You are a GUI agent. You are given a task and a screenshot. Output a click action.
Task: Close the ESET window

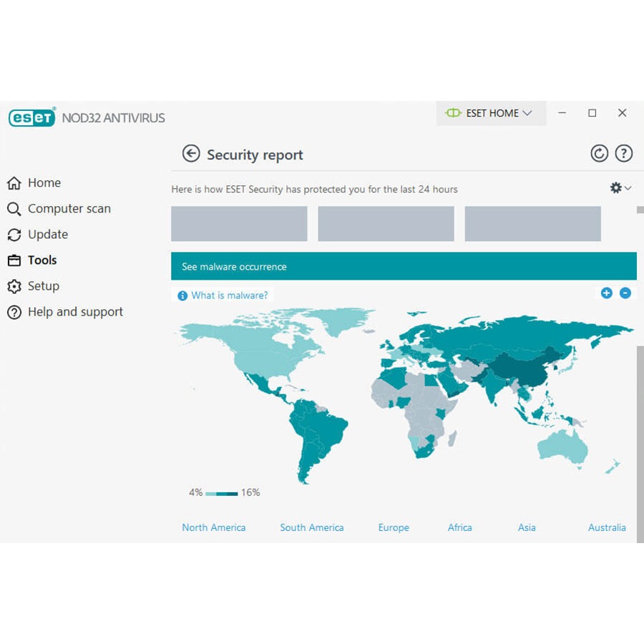[x=623, y=113]
